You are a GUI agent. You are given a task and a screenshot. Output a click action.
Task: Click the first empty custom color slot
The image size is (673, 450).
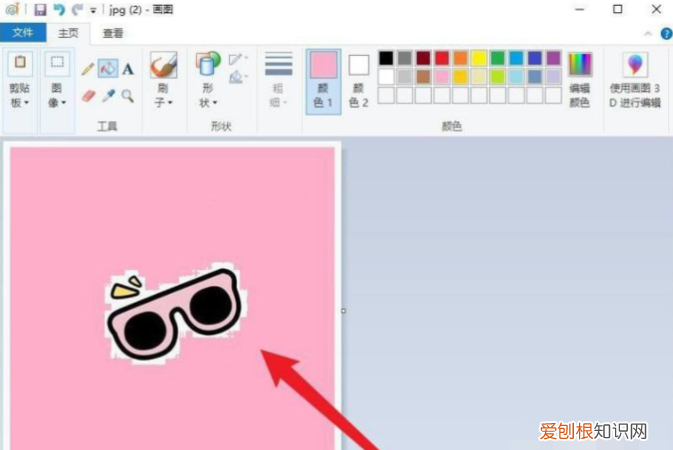tap(386, 96)
